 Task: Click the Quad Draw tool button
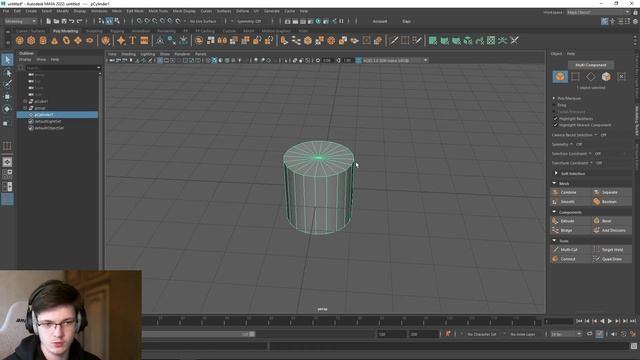pyautogui.click(x=611, y=259)
